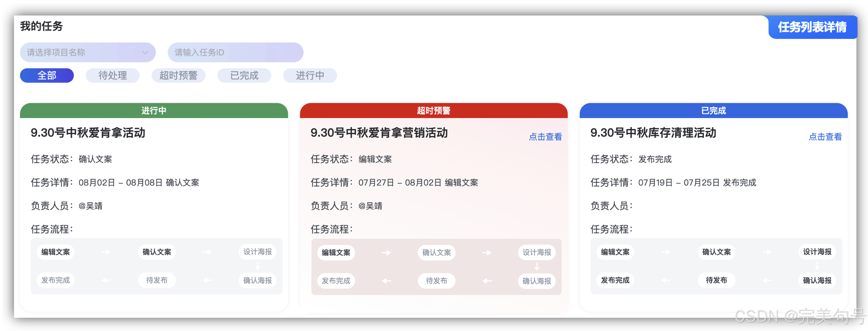Select 编辑文案 step in first card

(x=56, y=252)
